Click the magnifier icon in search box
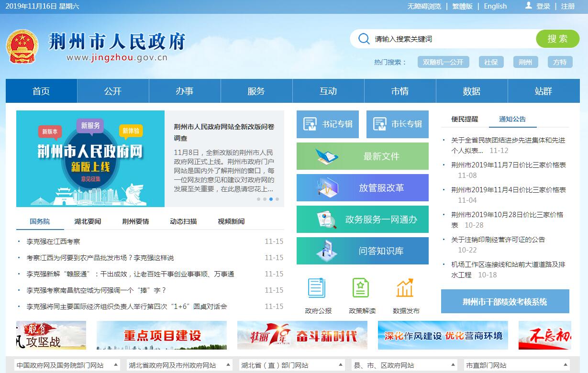Viewport: 588px width, 373px height. (364, 39)
